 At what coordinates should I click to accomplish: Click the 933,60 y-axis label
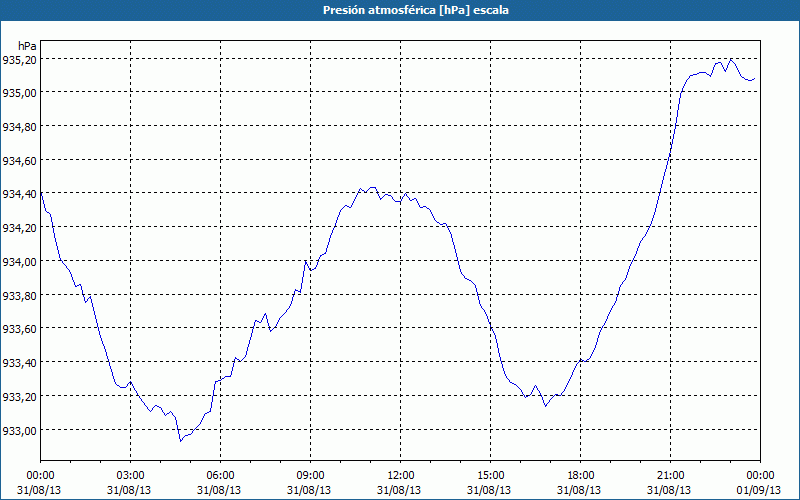[19, 329]
